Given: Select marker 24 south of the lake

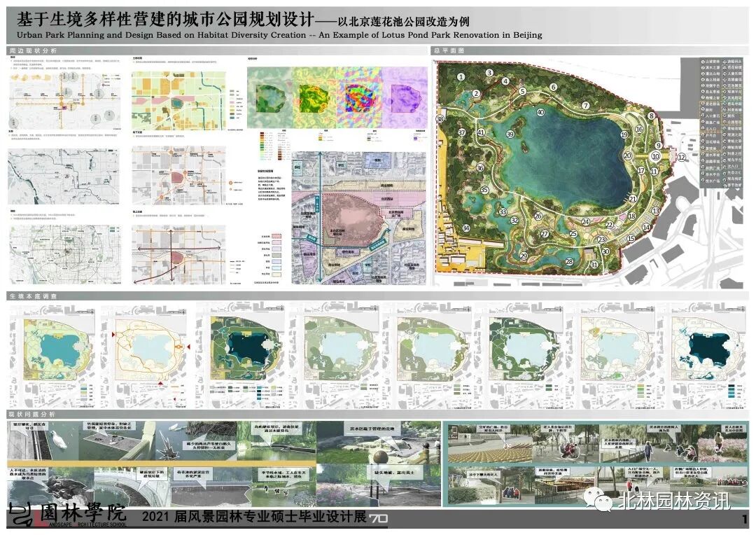Looking at the screenshot, I should (585, 222).
